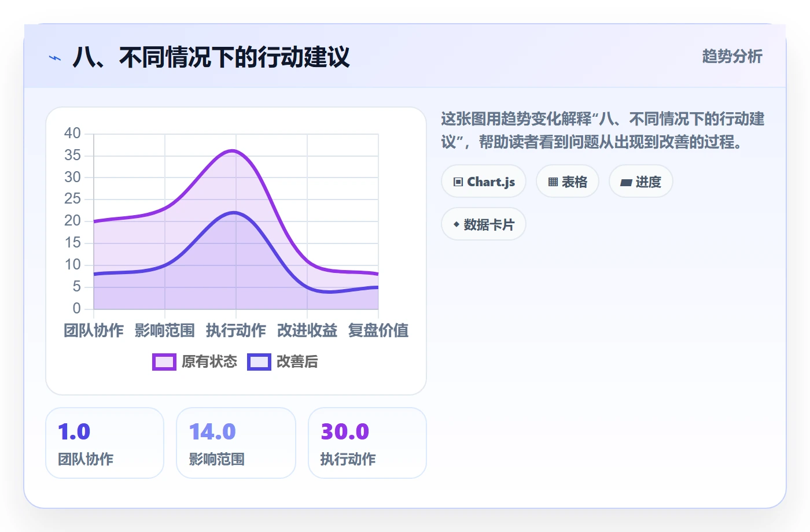Open the 团队协作 1.0 data card
Viewport: 810px width, 532px height.
click(x=105, y=443)
